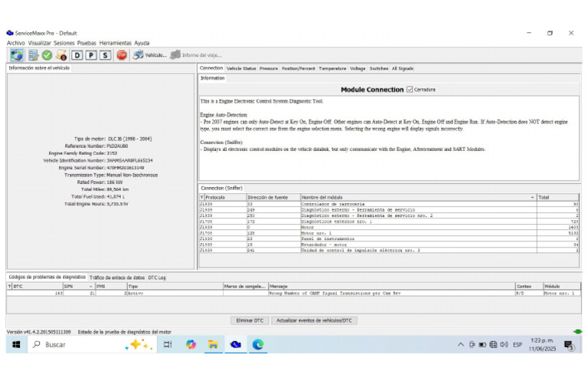Switch to the Connection tab

pyautogui.click(x=211, y=68)
